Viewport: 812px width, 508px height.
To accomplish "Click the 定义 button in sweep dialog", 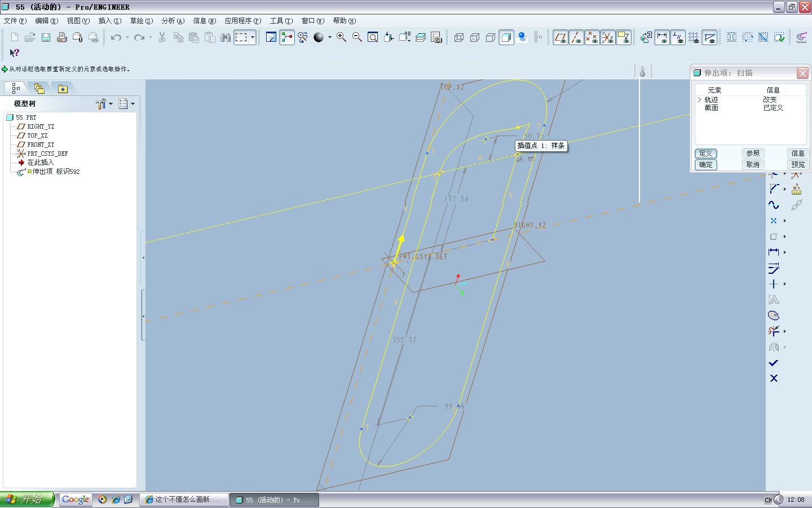I will pyautogui.click(x=705, y=154).
